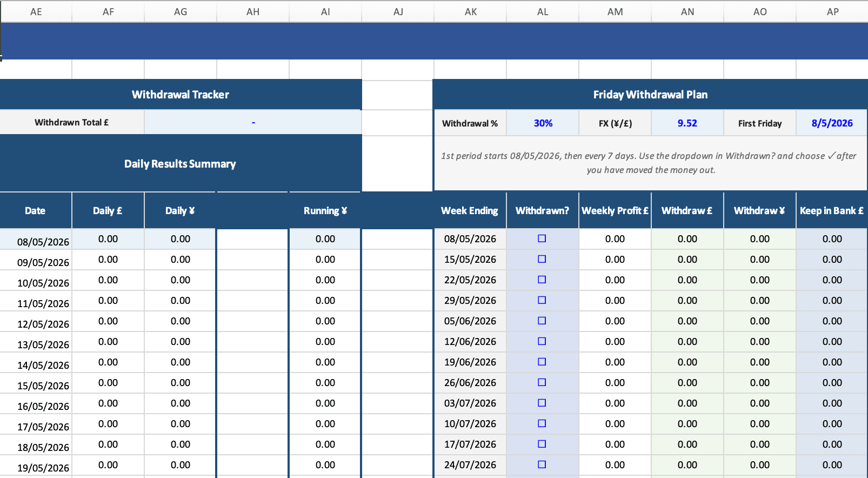Click the Weekly Profit £ header cell
The width and height of the screenshot is (868, 478).
(x=615, y=211)
